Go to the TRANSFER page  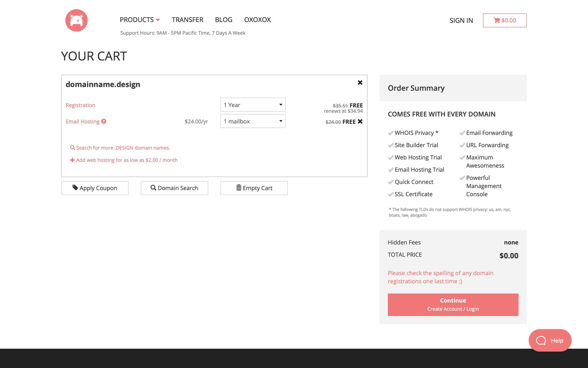point(188,20)
